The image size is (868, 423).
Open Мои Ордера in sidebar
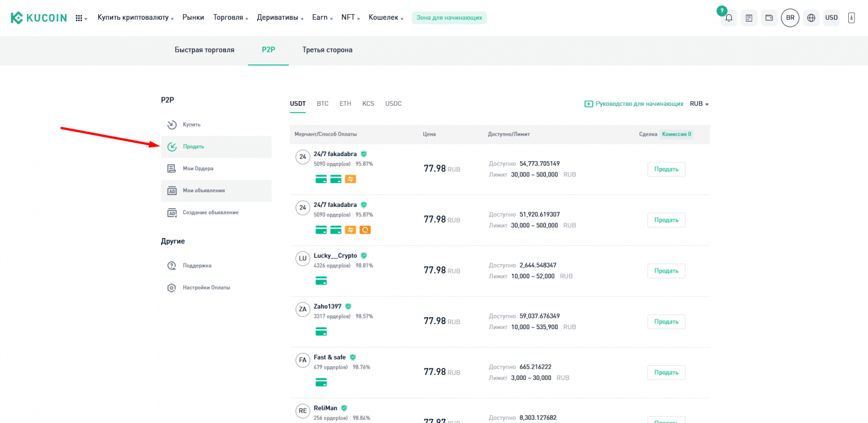198,169
